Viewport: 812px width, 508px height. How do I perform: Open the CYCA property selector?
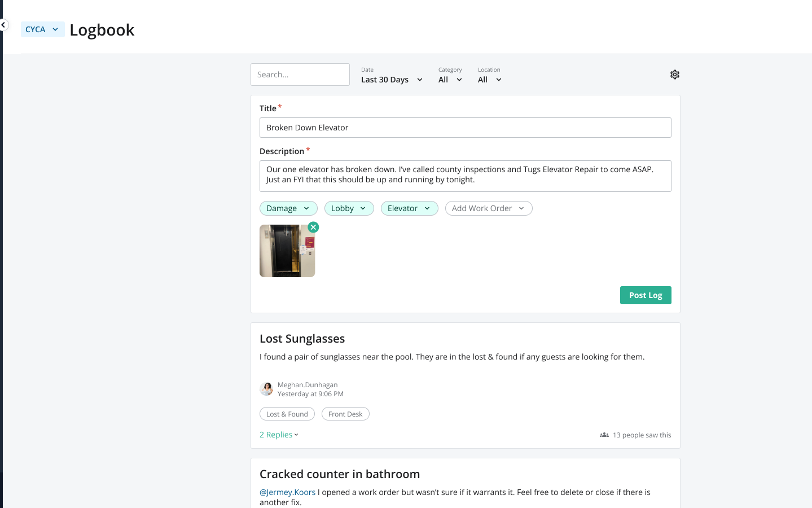pyautogui.click(x=42, y=29)
